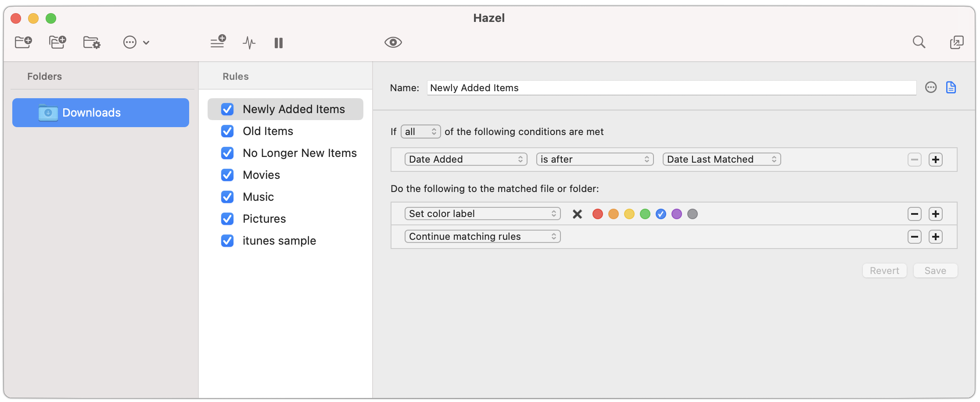Toggle the itunes sample rule checkbox
The height and width of the screenshot is (402, 980).
[x=227, y=241]
